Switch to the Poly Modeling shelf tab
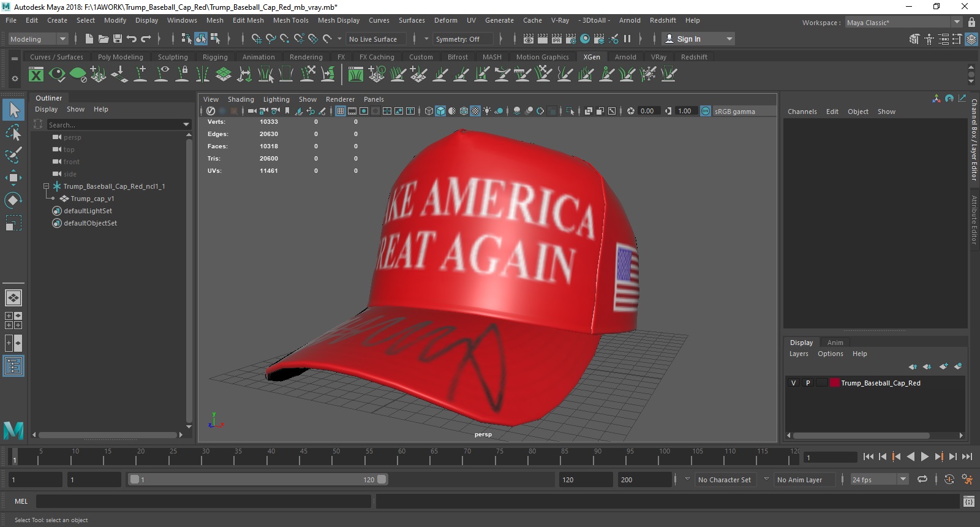The image size is (980, 527). pyautogui.click(x=120, y=57)
